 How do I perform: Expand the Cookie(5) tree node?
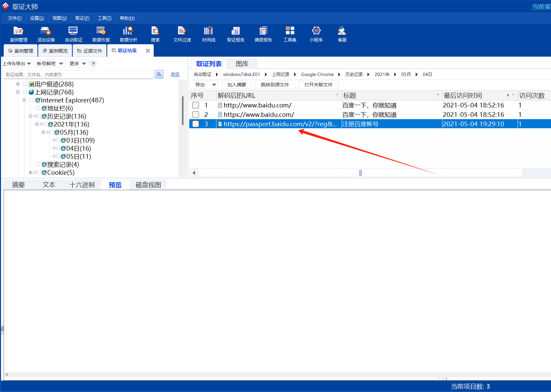point(31,172)
